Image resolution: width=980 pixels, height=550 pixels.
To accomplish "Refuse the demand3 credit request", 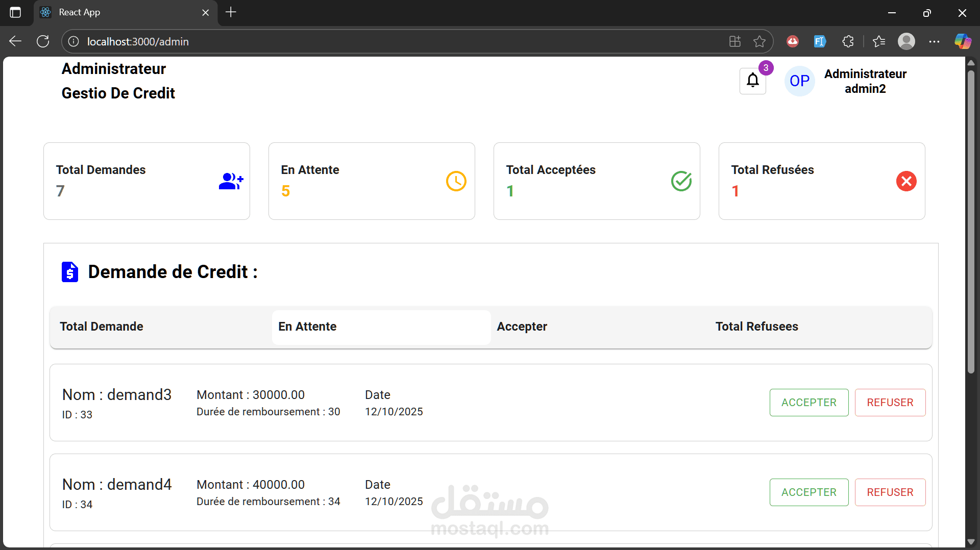I will click(890, 403).
